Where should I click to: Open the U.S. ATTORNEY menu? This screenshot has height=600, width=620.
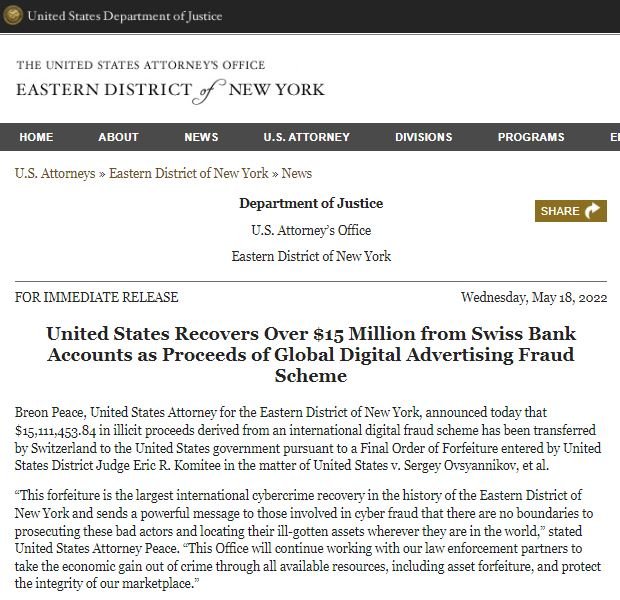tap(306, 137)
